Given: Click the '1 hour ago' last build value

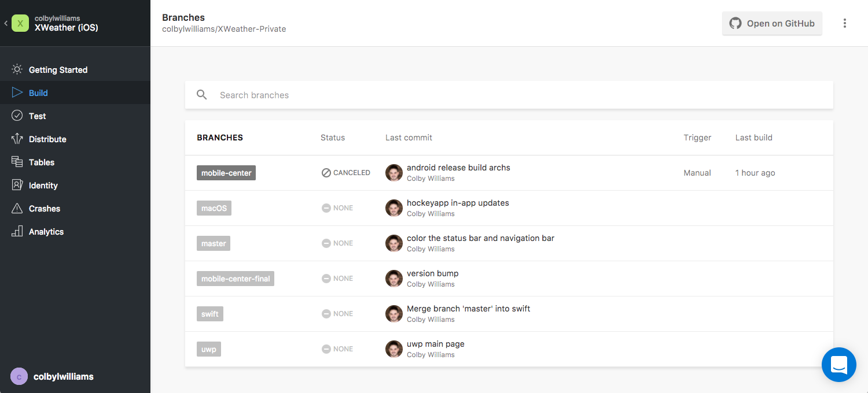Looking at the screenshot, I should [x=755, y=173].
